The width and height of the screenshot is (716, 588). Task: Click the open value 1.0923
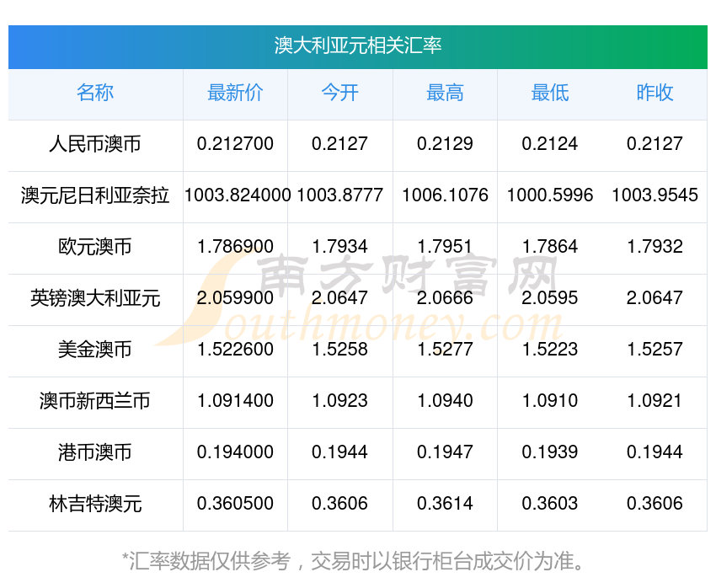(x=339, y=401)
